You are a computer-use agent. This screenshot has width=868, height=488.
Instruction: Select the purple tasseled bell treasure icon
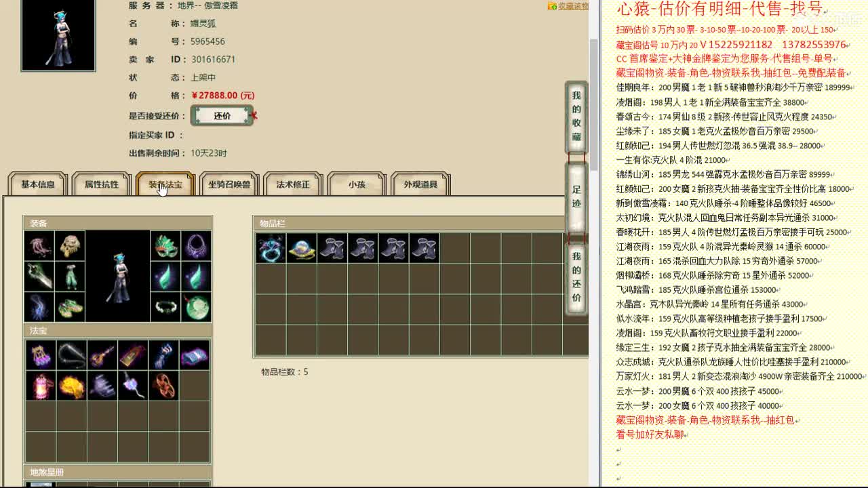pyautogui.click(x=40, y=355)
